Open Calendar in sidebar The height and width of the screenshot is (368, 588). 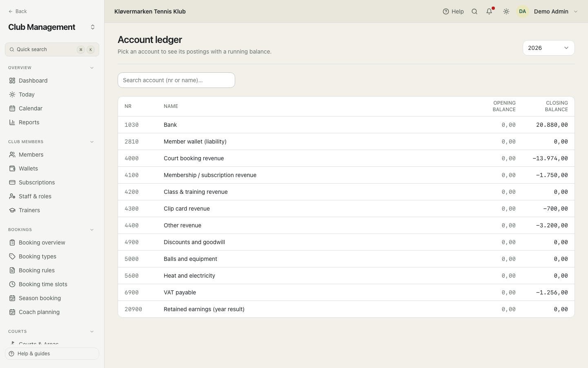(52, 108)
